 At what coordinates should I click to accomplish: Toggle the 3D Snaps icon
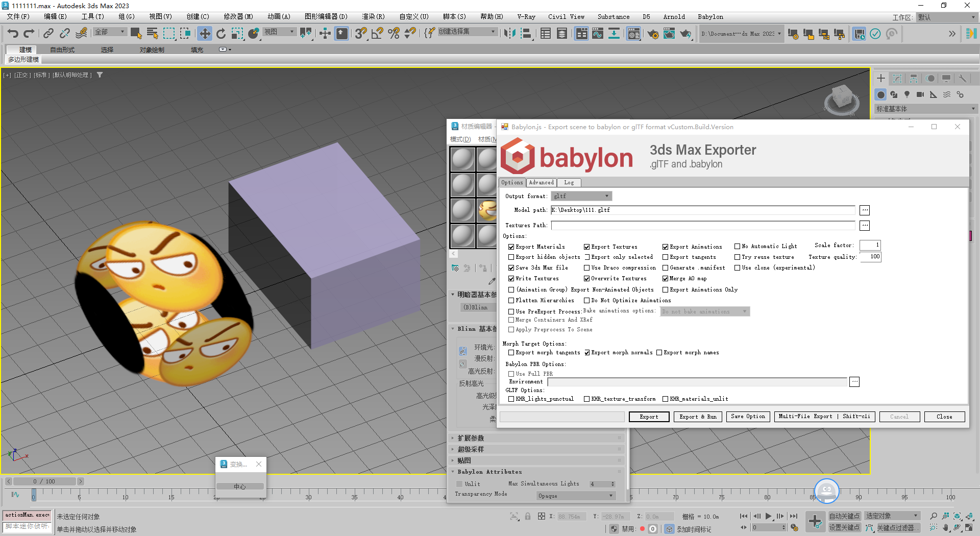click(x=361, y=34)
